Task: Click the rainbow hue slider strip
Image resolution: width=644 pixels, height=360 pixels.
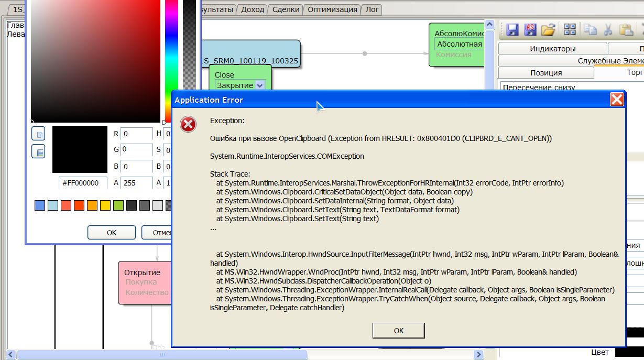Action: tap(172, 61)
